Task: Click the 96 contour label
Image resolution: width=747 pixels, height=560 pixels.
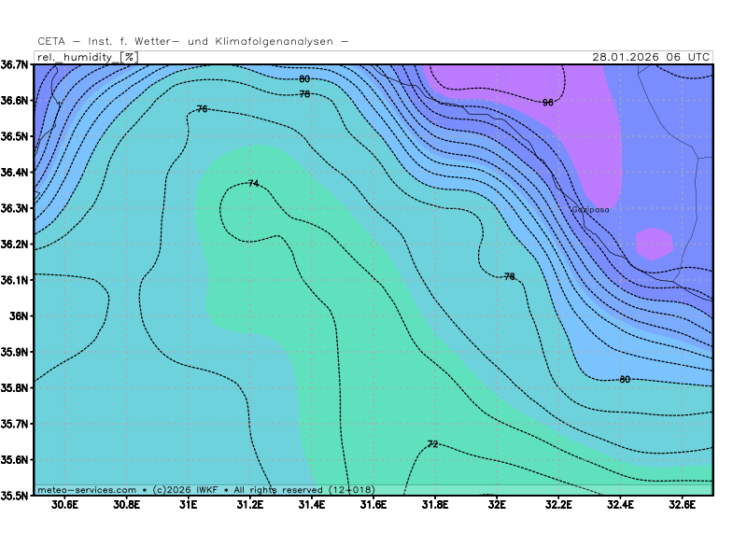Action: tap(548, 102)
